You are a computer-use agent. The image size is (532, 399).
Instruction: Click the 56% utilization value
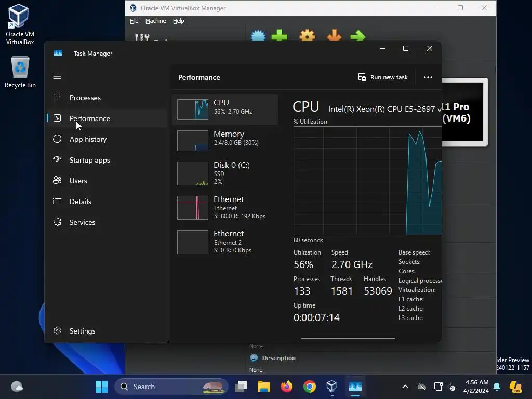(x=303, y=264)
